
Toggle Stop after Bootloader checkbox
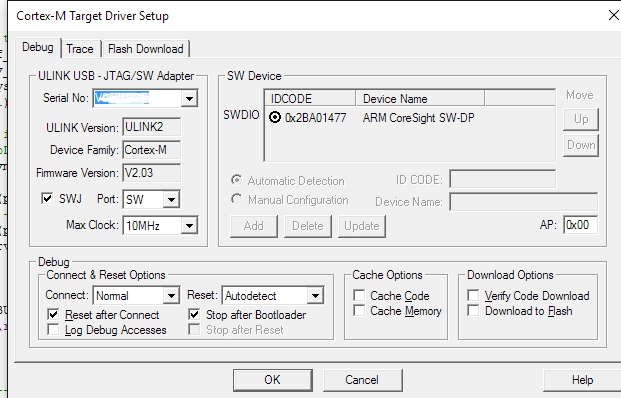(x=194, y=315)
